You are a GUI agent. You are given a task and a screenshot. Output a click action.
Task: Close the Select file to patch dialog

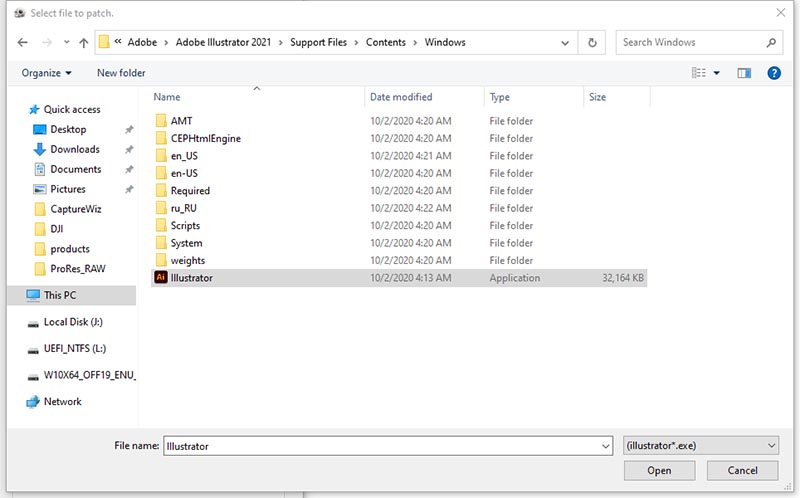[781, 13]
